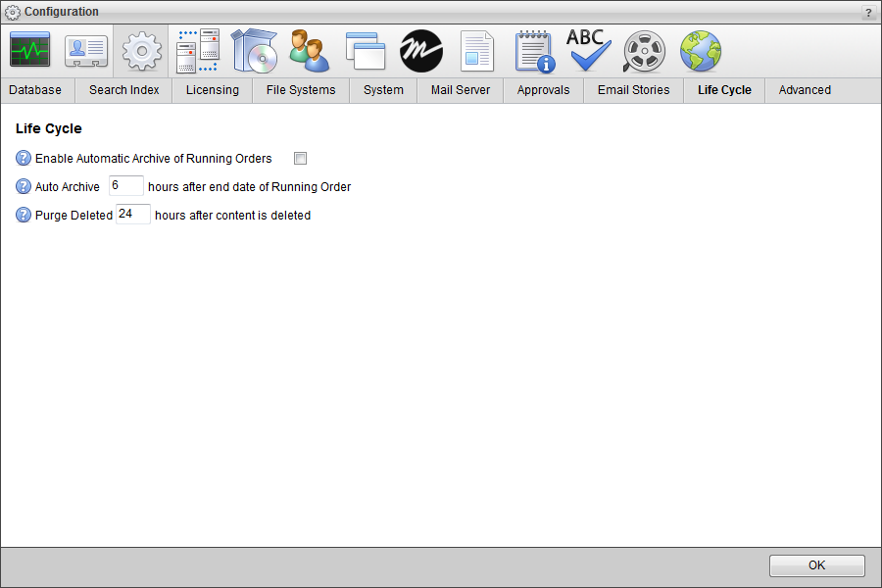This screenshot has width=882, height=588.
Task: Click the Mail Server users icon
Action: pyautogui.click(x=310, y=50)
